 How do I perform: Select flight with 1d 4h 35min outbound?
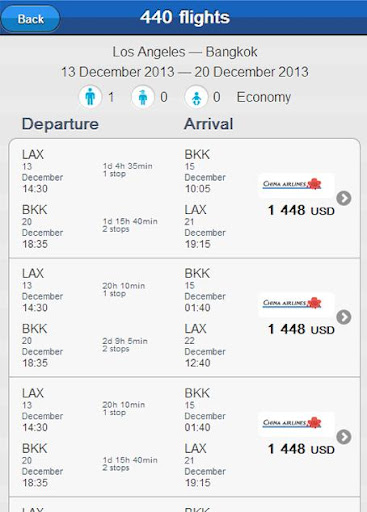coord(184,199)
